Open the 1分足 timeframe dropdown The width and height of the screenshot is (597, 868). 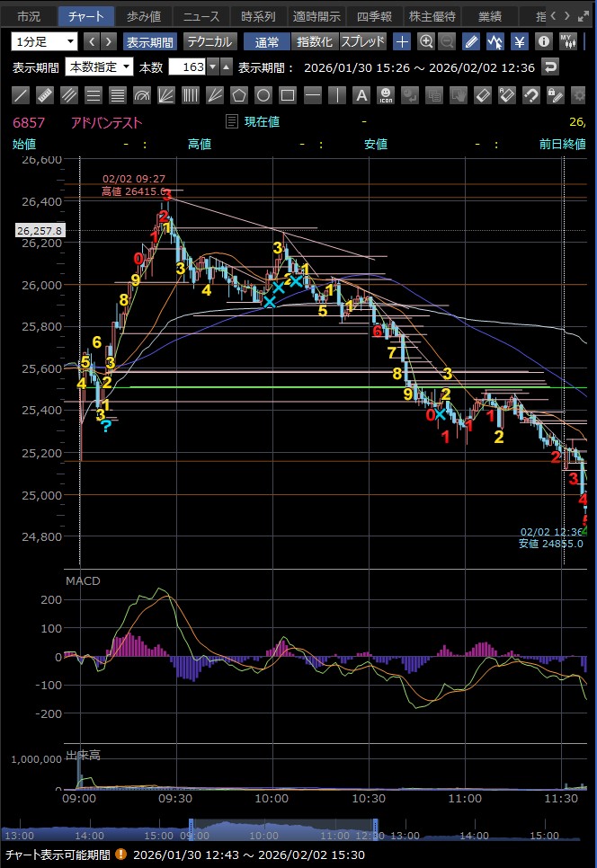click(x=45, y=41)
